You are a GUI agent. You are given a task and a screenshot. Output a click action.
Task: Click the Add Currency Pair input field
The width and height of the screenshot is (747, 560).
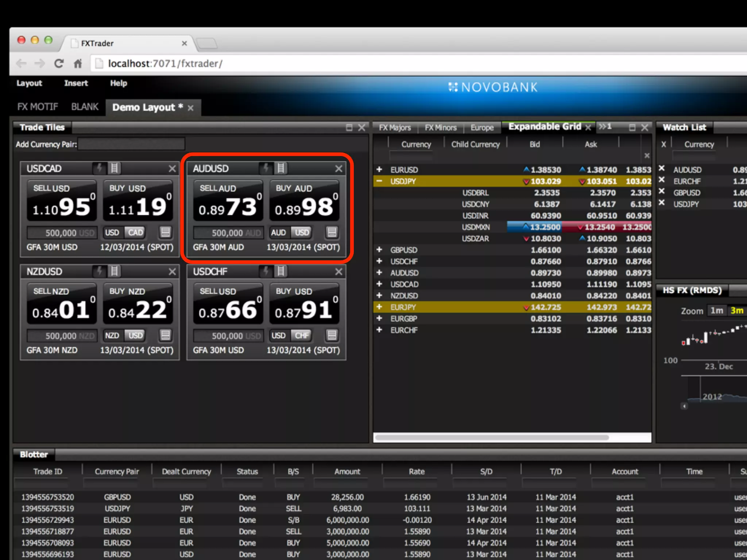pos(131,144)
